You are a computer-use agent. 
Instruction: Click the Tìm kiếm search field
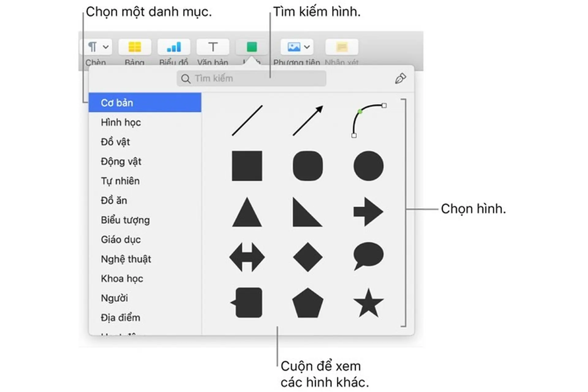[x=251, y=78]
